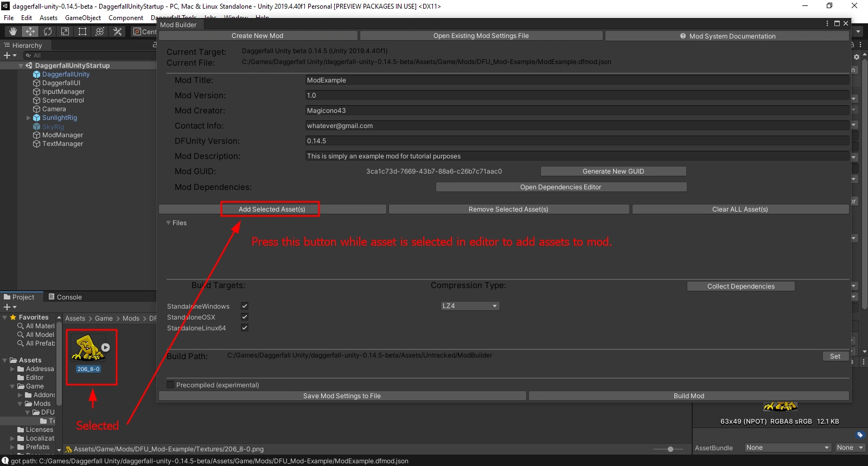This screenshot has width=868, height=466.
Task: Collapse the Mods folder arrow
Action: 20,404
